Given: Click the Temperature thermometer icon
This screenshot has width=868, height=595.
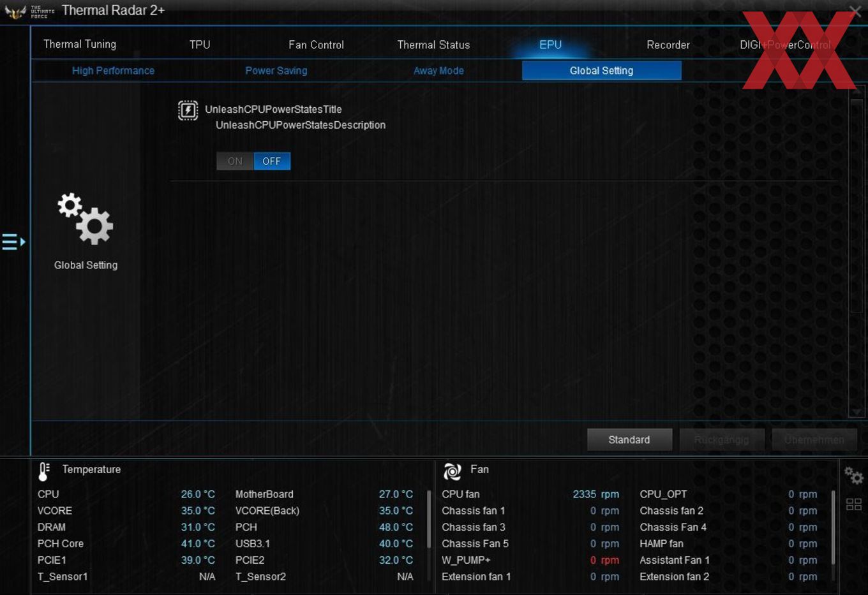Looking at the screenshot, I should coord(44,471).
